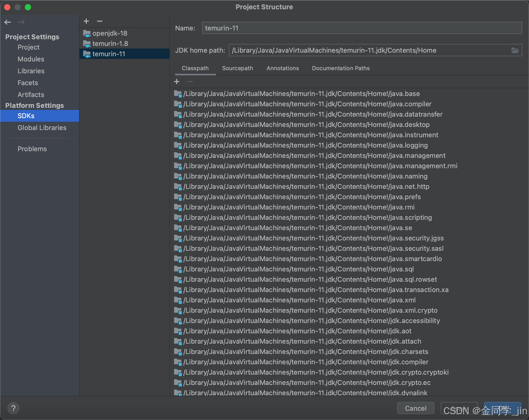This screenshot has height=420, width=529.
Task: Switch to the Sourcepath tab
Action: 238,68
